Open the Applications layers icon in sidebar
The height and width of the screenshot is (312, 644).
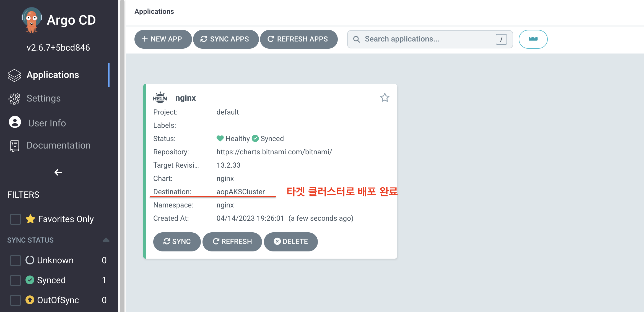coord(14,75)
